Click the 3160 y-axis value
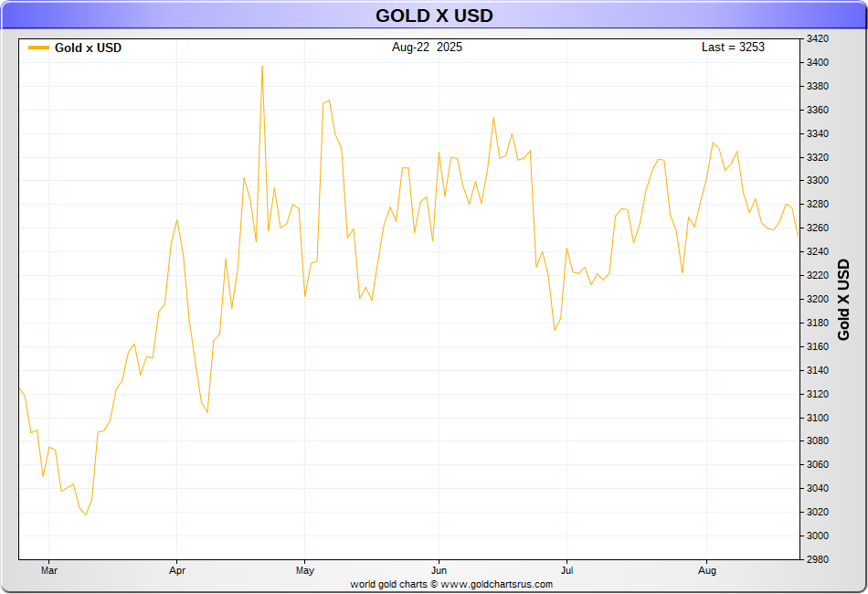This screenshot has width=868, height=594. (817, 346)
